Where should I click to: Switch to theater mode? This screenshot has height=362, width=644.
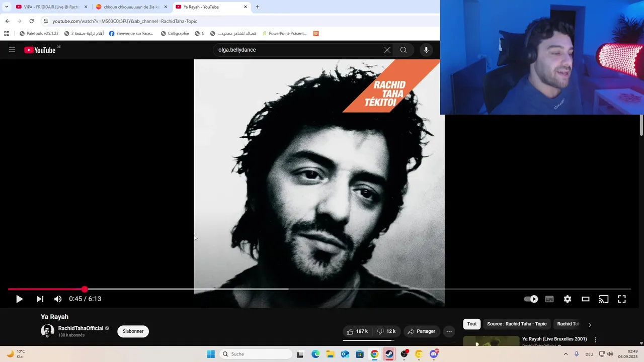[586, 299]
